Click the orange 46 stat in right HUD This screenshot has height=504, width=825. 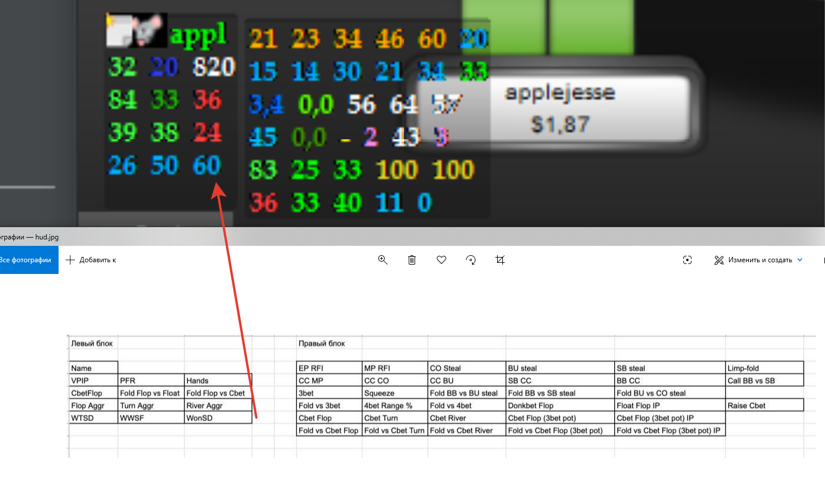click(390, 39)
